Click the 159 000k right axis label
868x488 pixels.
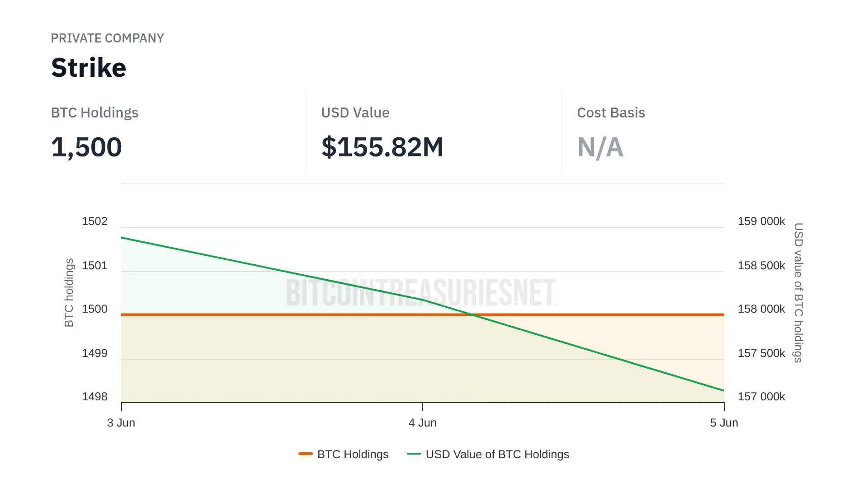pyautogui.click(x=761, y=221)
